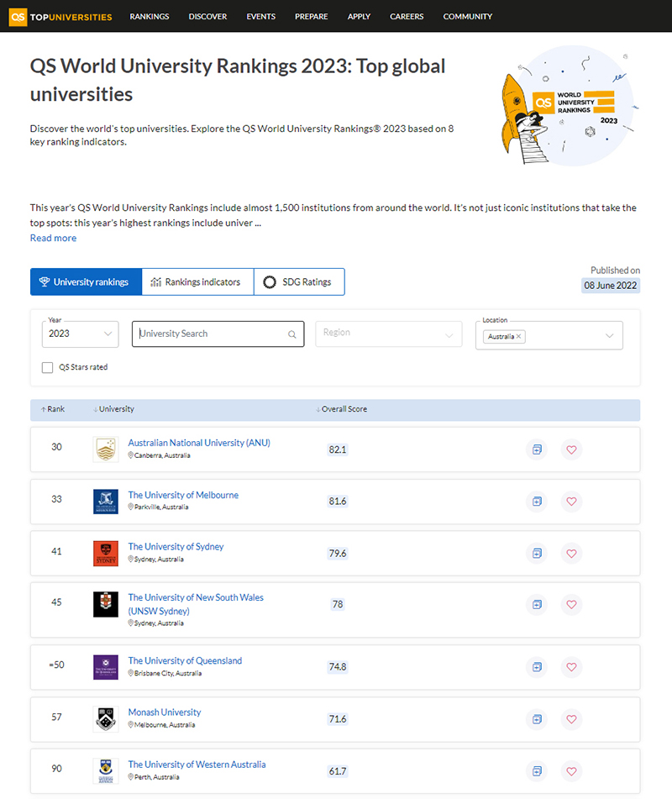Select the University rankings tab

[87, 281]
